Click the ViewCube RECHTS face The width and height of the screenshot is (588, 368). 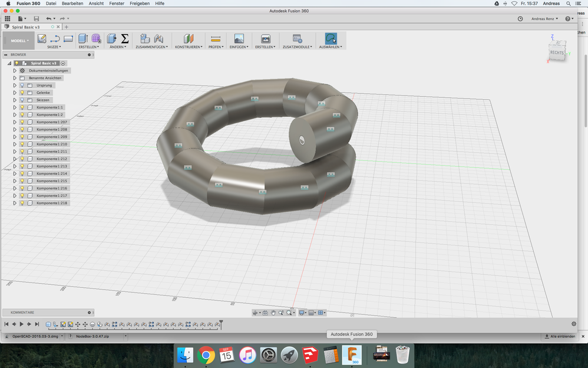click(x=557, y=52)
